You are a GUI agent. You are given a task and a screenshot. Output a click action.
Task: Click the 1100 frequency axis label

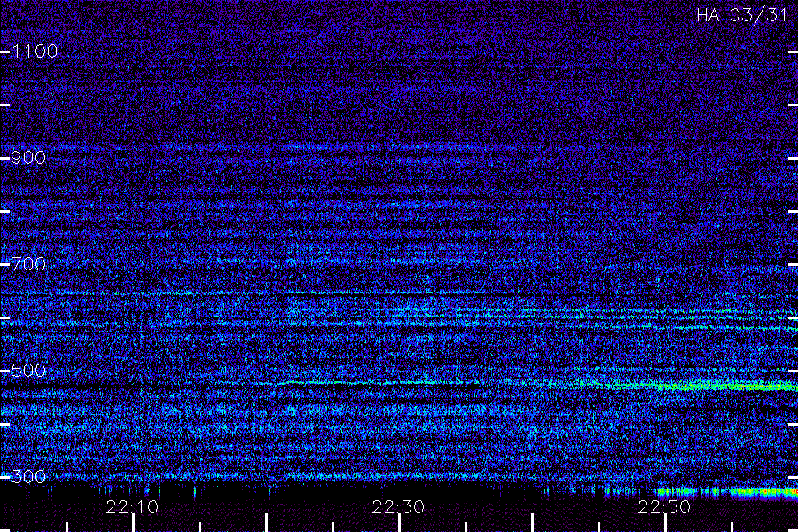coord(35,51)
